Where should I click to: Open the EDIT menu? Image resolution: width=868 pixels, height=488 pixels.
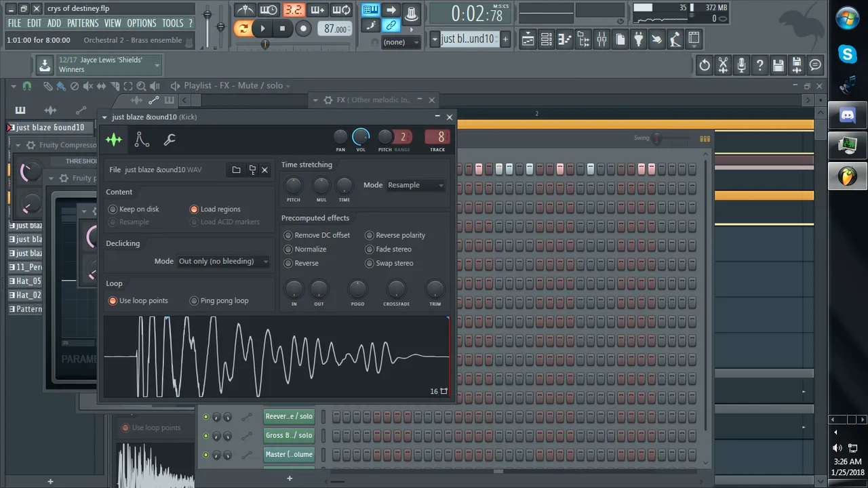(x=34, y=23)
